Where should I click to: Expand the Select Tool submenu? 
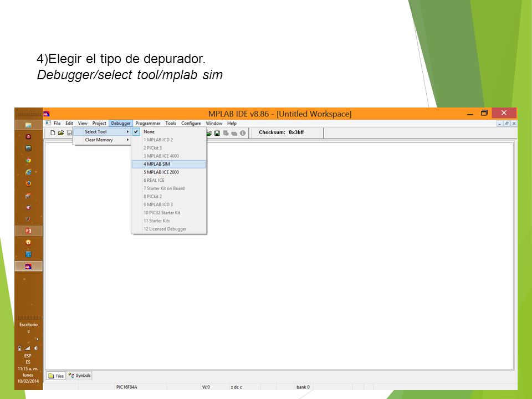click(102, 132)
